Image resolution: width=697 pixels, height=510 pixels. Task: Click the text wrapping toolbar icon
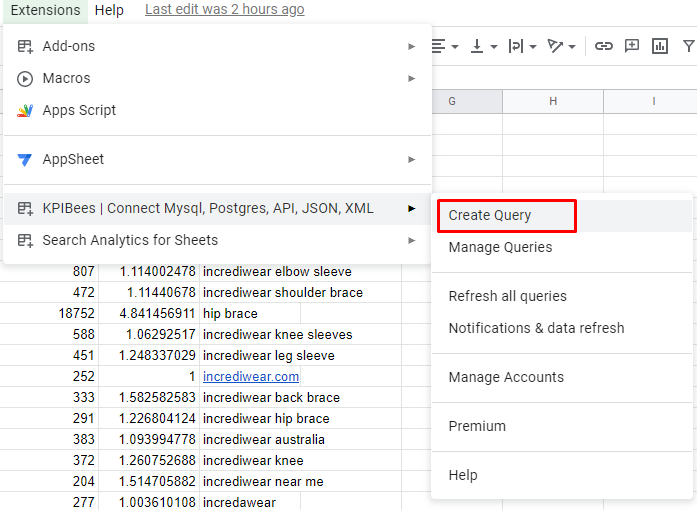516,46
